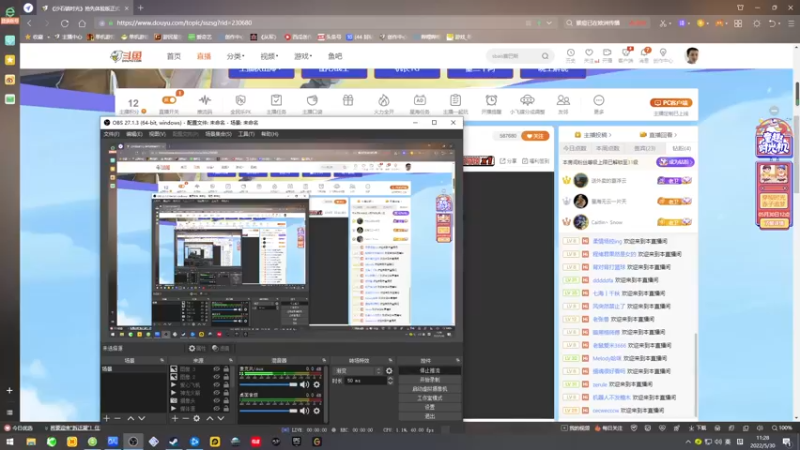800x450 pixels.
Task: Show hidden system tray icons chevron
Action: (x=688, y=442)
